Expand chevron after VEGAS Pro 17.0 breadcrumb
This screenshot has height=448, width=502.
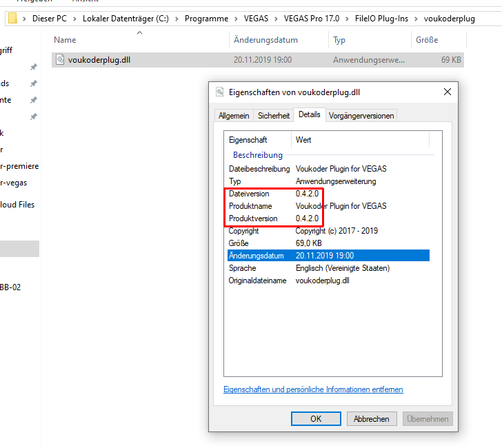coord(348,18)
